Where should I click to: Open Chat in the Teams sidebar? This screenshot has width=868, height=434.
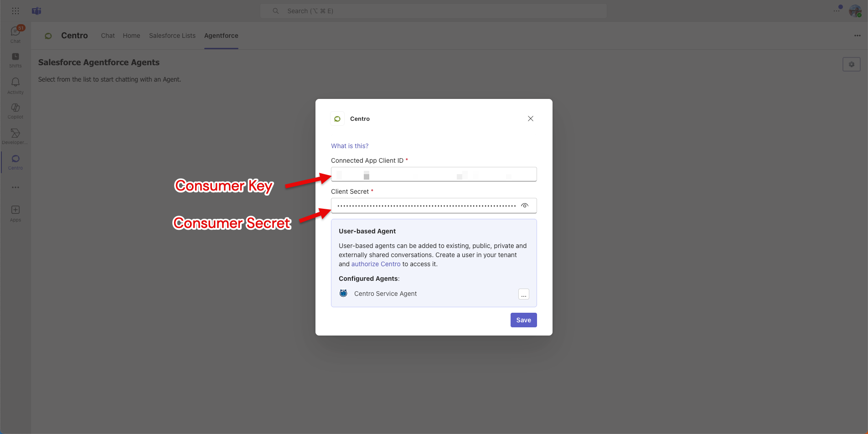[15, 34]
